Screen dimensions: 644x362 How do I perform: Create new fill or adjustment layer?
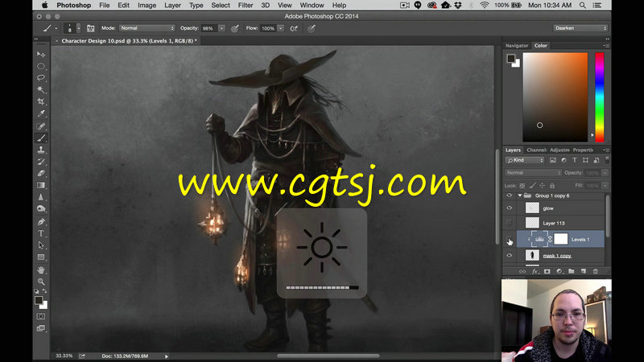pos(559,271)
